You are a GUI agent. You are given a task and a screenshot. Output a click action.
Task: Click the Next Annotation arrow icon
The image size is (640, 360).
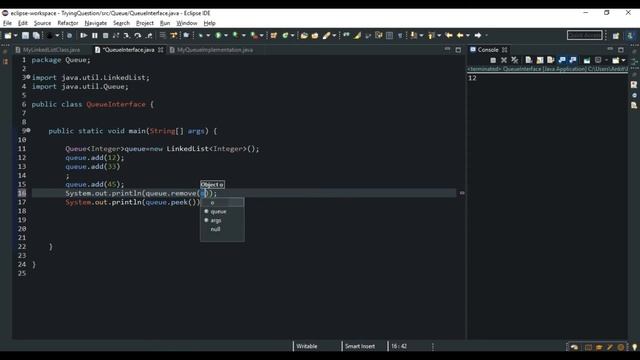pos(413,36)
